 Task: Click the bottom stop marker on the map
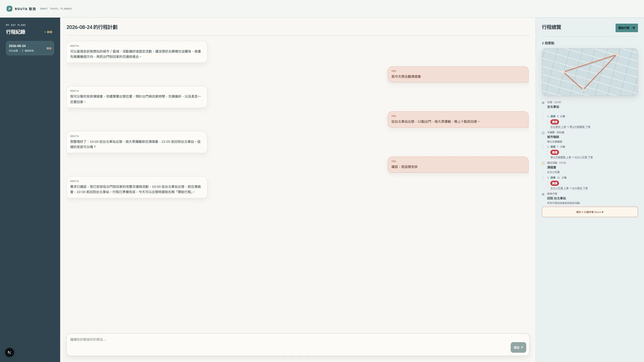[x=583, y=89]
